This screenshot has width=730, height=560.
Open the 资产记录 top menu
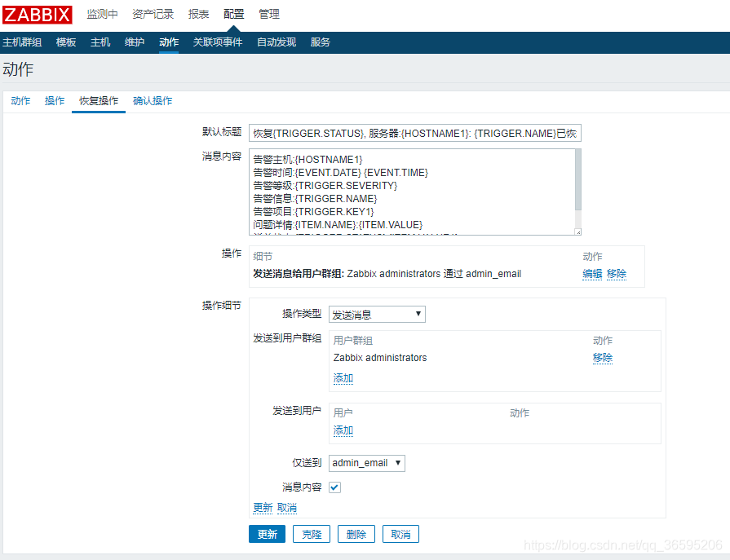point(153,15)
